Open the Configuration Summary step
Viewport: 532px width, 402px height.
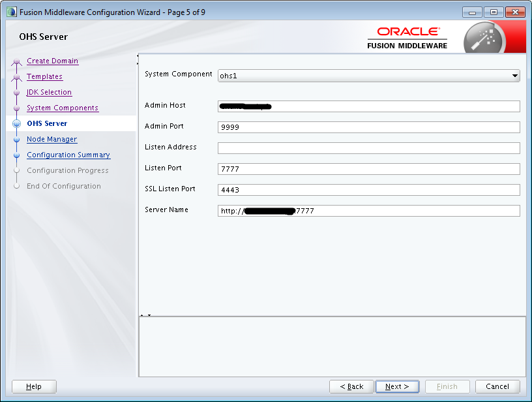[68, 155]
